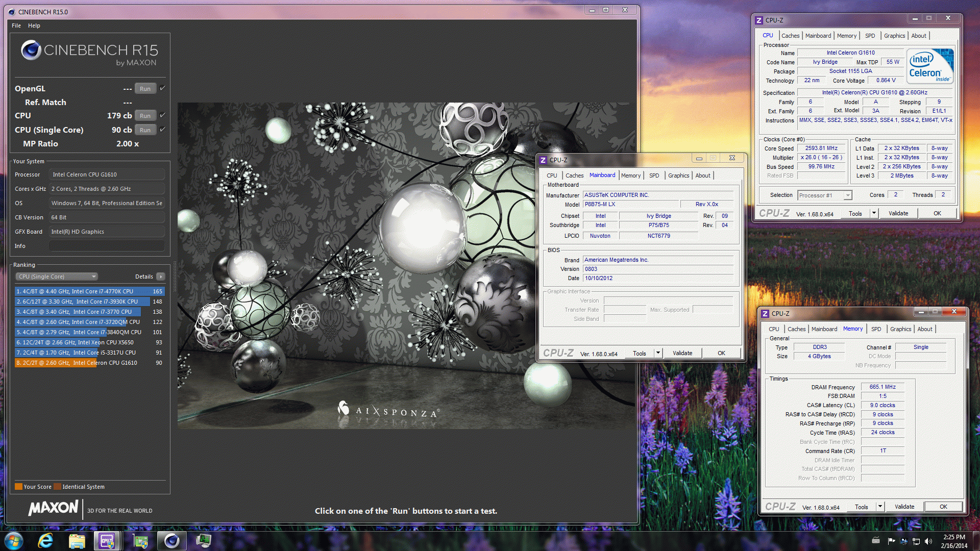The width and height of the screenshot is (980, 551).
Task: Run the OpenGL benchmark
Action: [145, 89]
